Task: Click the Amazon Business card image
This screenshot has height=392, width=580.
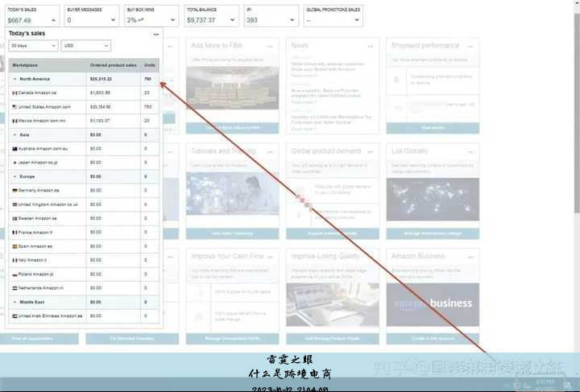Action: click(433, 303)
